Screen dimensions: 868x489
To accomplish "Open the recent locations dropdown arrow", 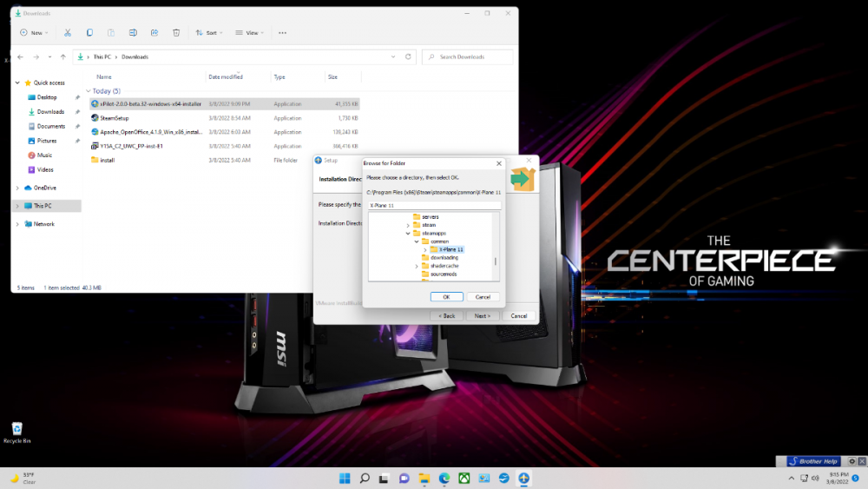I will pyautogui.click(x=49, y=56).
